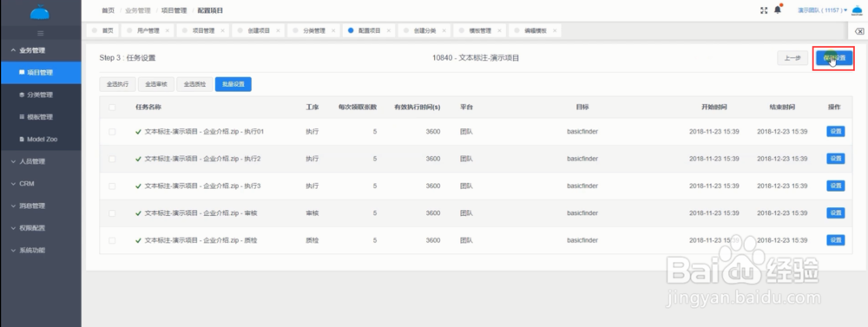Click 设置 for the 执行01 task row
The height and width of the screenshot is (327, 868).
835,132
